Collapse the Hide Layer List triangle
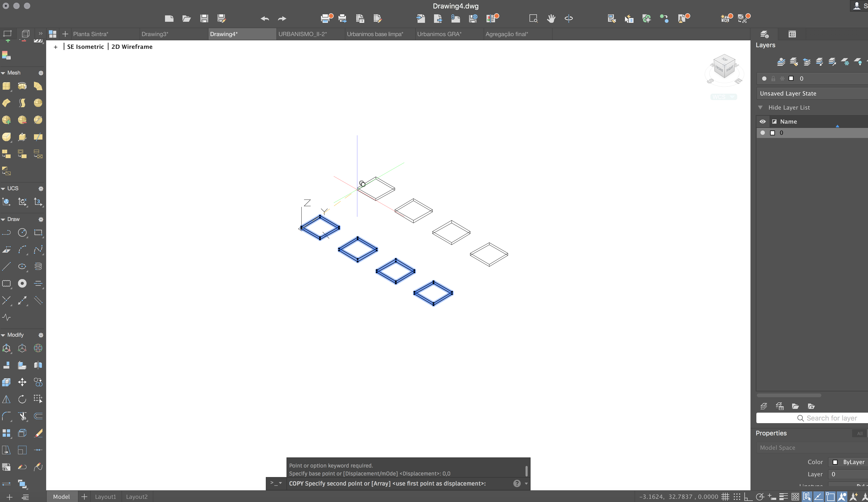 coord(760,107)
